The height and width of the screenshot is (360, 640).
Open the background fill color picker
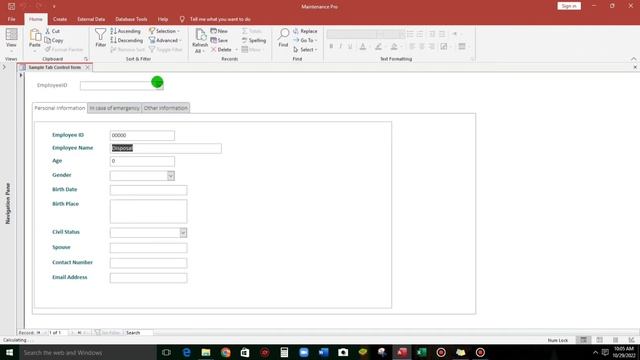click(x=394, y=47)
